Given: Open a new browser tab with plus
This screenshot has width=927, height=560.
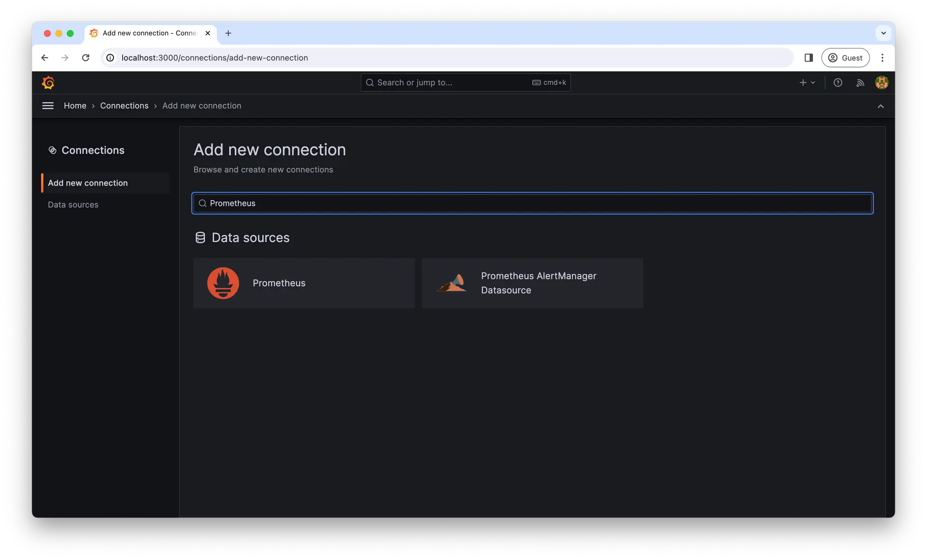Looking at the screenshot, I should coord(228,33).
